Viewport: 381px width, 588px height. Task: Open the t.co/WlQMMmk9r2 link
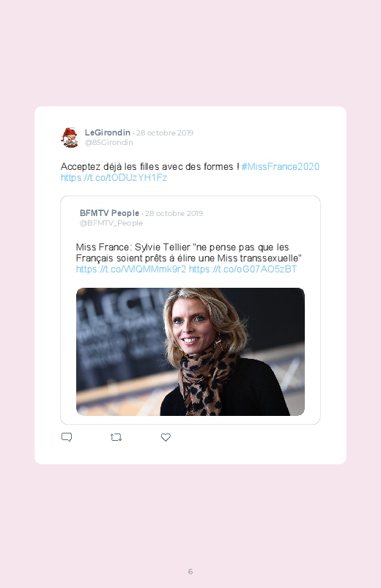pyautogui.click(x=131, y=269)
